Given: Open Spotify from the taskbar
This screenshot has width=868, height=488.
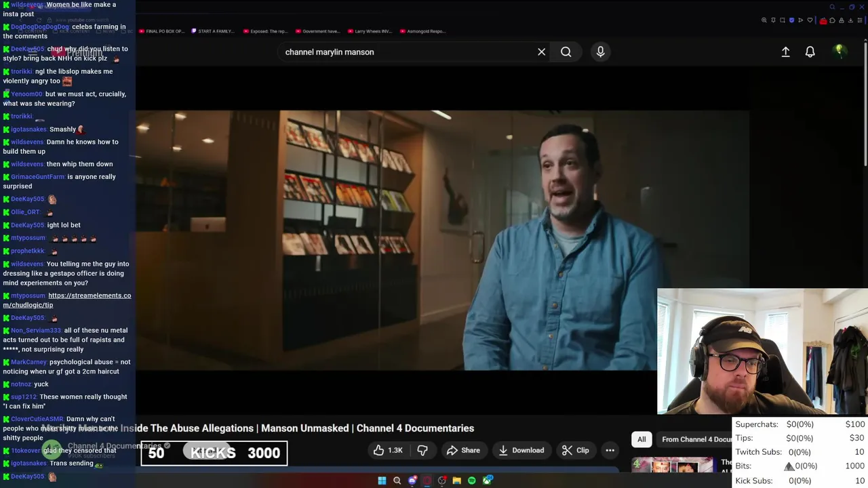Looking at the screenshot, I should tap(472, 481).
